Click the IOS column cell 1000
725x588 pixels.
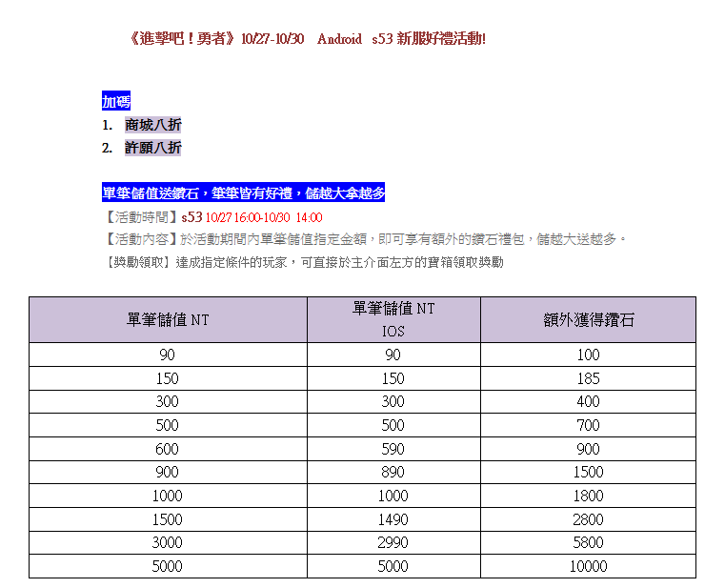click(x=393, y=496)
